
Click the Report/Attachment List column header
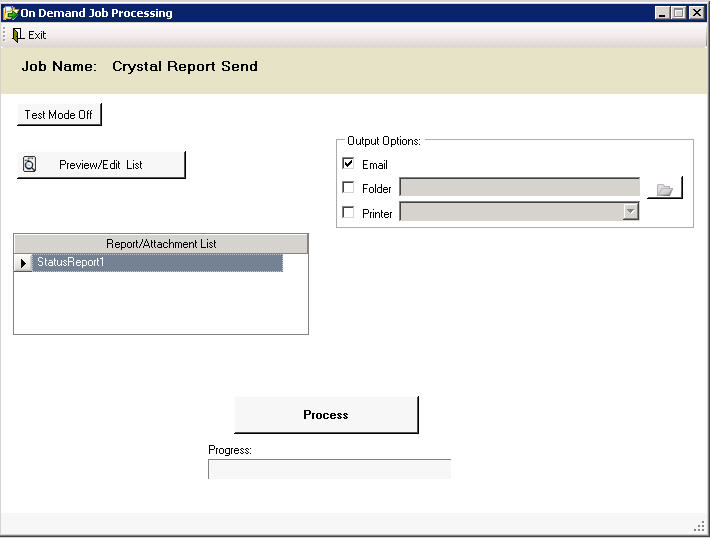point(161,244)
